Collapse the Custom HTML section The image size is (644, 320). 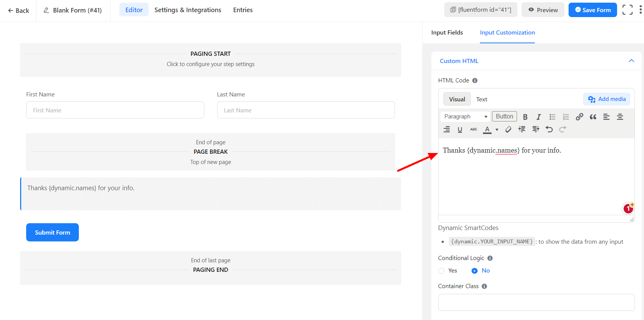pyautogui.click(x=631, y=61)
